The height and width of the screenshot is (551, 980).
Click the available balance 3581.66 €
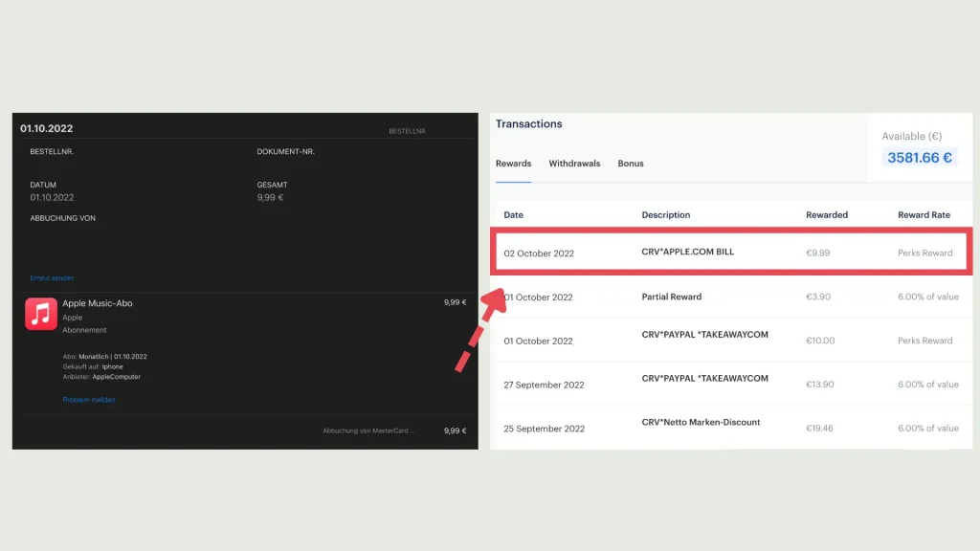(919, 158)
